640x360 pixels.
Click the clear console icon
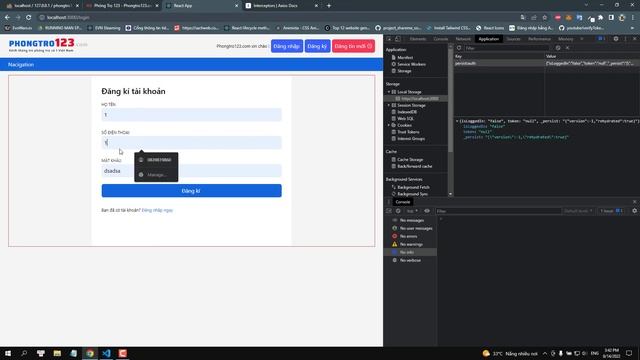(398, 211)
